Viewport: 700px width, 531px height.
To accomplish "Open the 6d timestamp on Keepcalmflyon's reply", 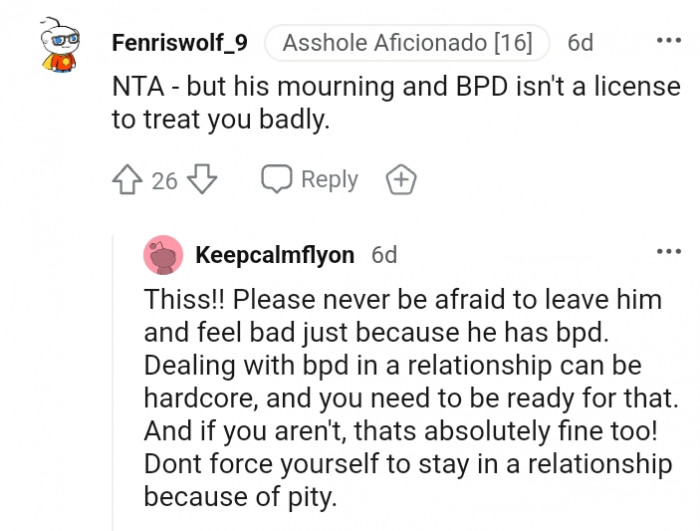I will click(384, 255).
